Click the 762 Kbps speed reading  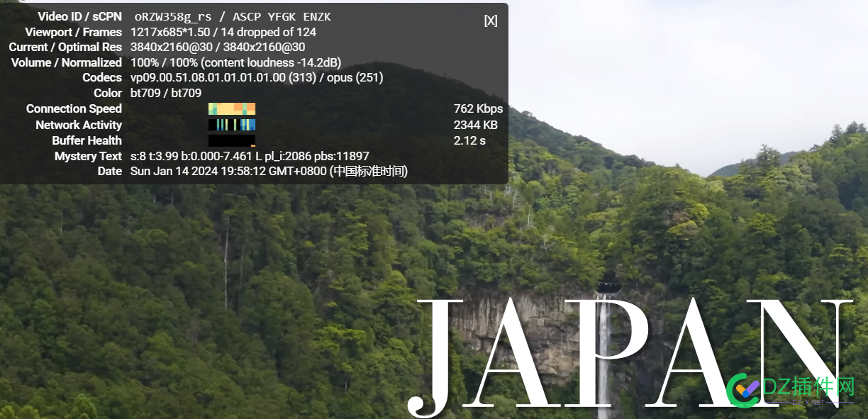pos(478,109)
